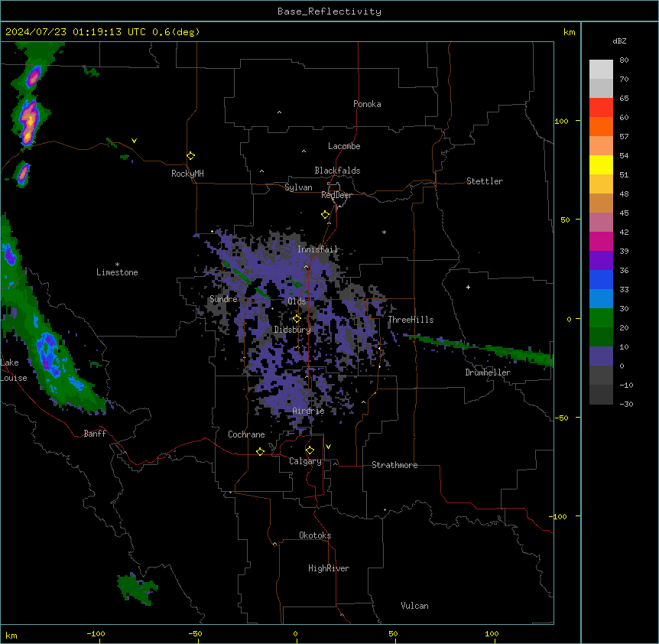Click the Calgary city label
Image resolution: width=659 pixels, height=644 pixels.
coord(305,461)
